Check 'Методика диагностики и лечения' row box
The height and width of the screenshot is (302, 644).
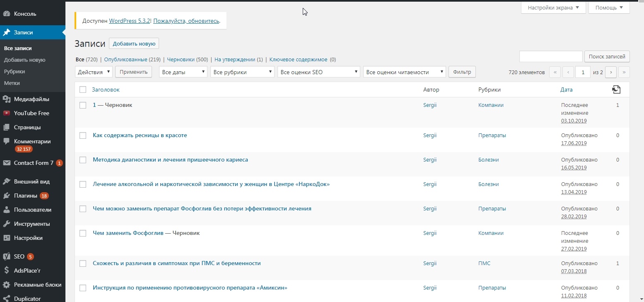83,160
